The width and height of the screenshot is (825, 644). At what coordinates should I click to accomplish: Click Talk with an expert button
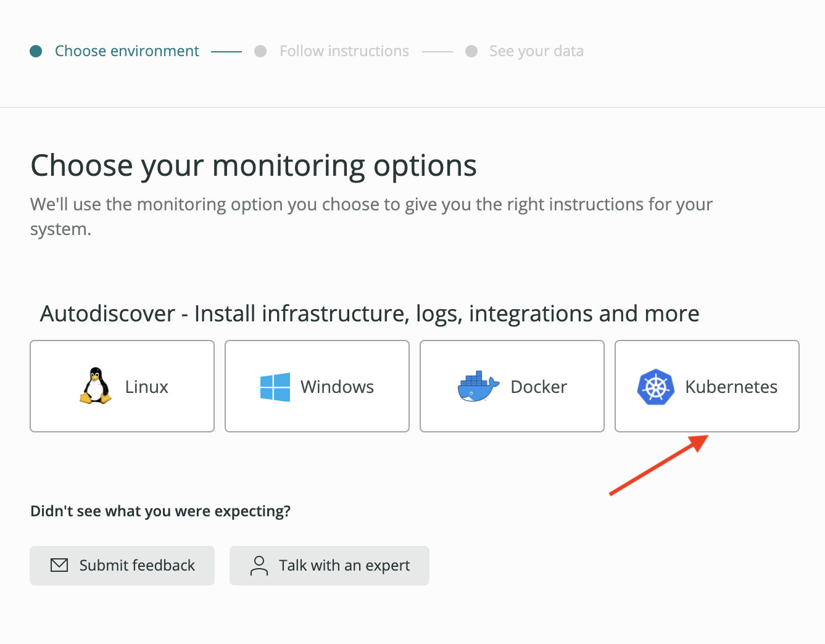point(330,566)
